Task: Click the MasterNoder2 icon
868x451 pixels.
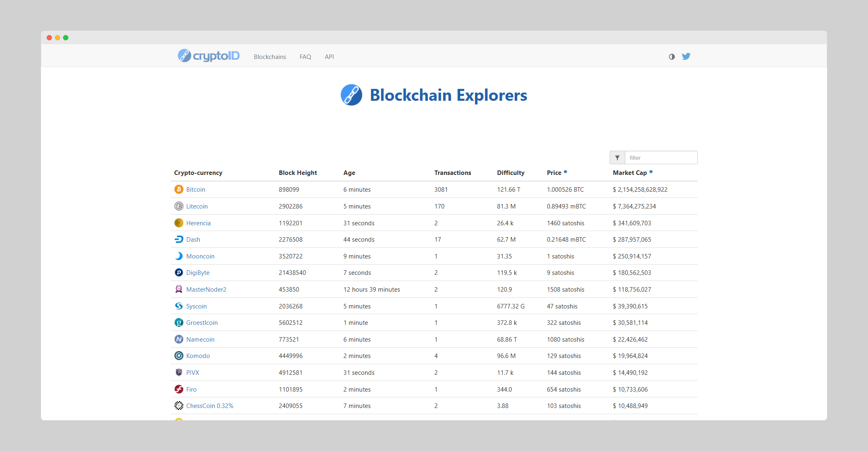Action: point(179,289)
